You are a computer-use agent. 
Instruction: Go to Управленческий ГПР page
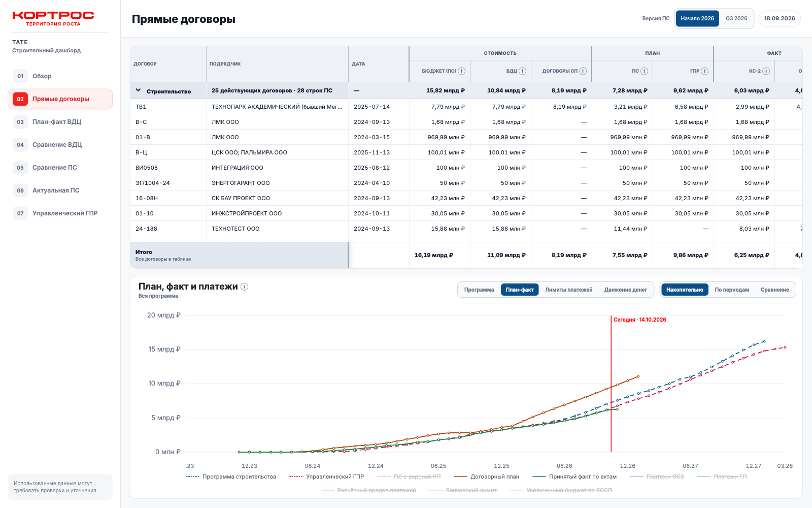(60, 213)
